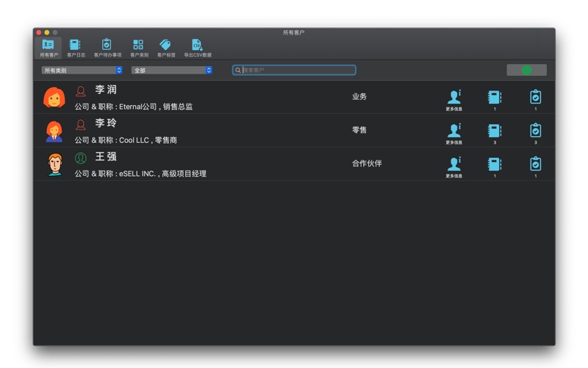The height and width of the screenshot is (368, 588).
Task: Show 更多信息 for 王强
Action: [454, 164]
